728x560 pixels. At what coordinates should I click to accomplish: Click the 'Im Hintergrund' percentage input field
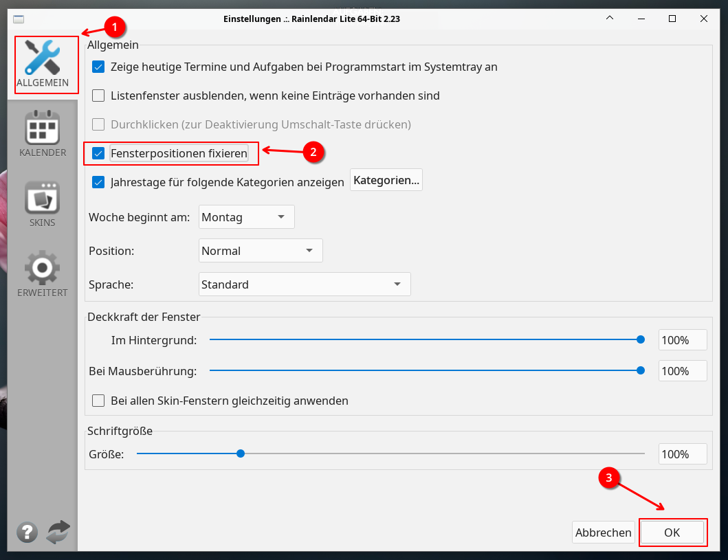(x=682, y=340)
